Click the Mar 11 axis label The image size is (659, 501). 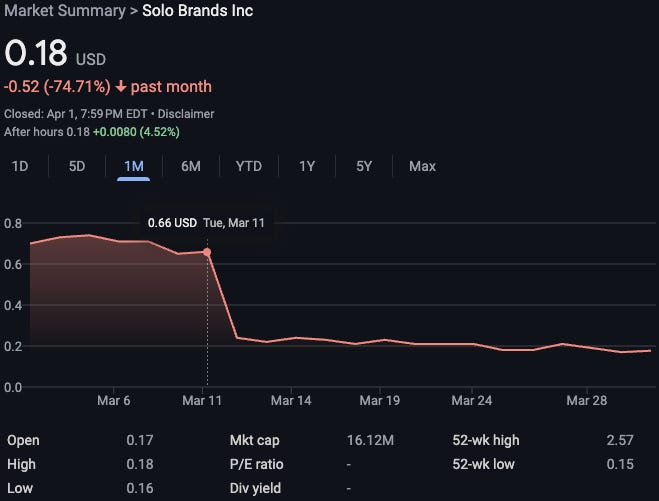pos(202,401)
